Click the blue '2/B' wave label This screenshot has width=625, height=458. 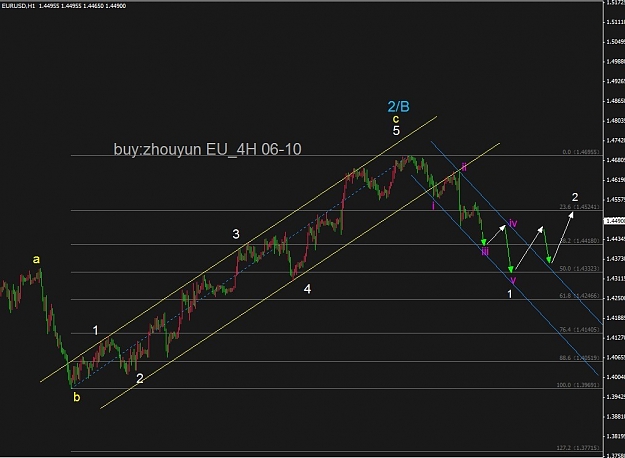399,106
